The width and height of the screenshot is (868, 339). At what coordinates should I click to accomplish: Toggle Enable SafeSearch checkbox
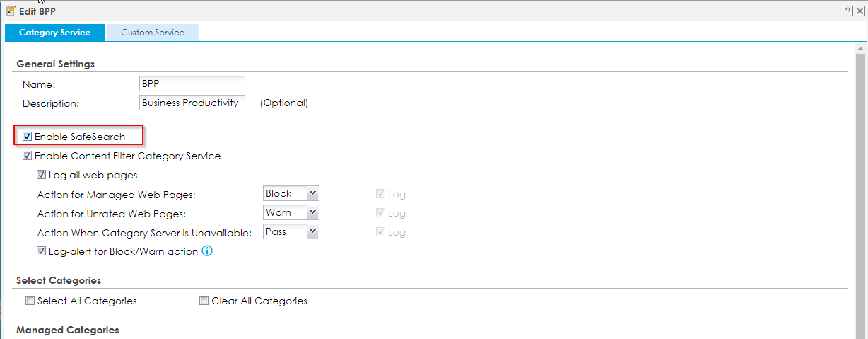point(28,137)
